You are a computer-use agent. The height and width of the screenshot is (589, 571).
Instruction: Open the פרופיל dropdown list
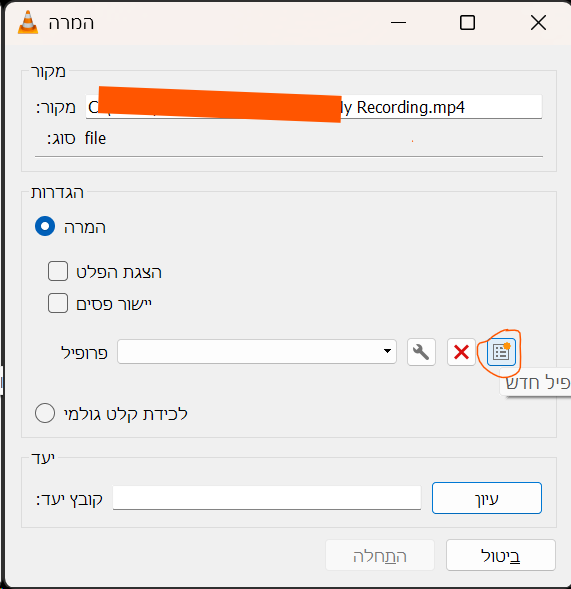[x=257, y=352]
